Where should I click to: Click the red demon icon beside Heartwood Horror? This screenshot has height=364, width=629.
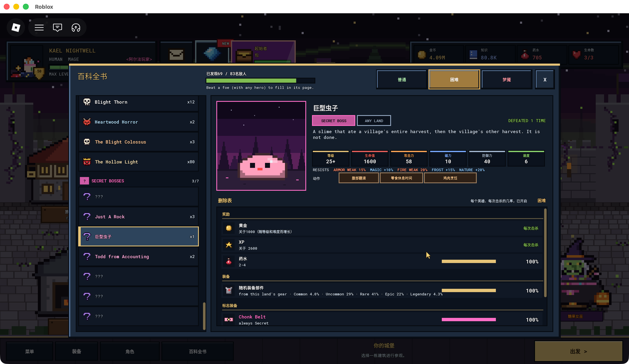click(x=87, y=122)
